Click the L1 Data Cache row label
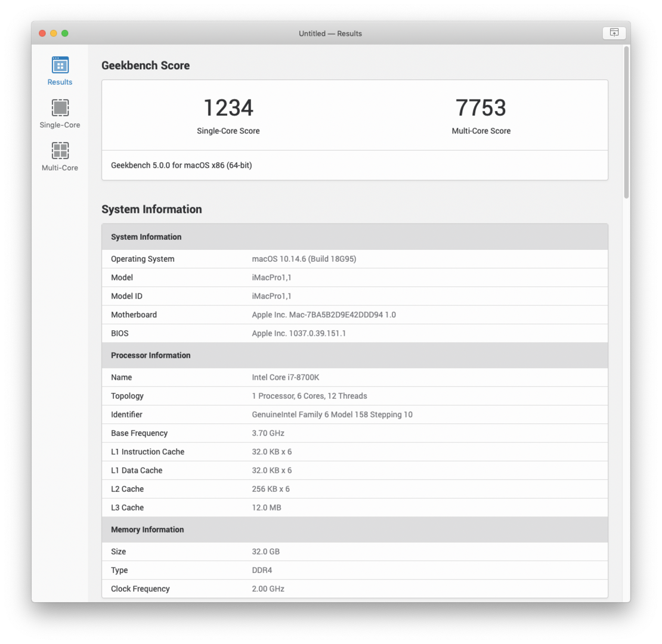This screenshot has height=644, width=662. tap(137, 470)
